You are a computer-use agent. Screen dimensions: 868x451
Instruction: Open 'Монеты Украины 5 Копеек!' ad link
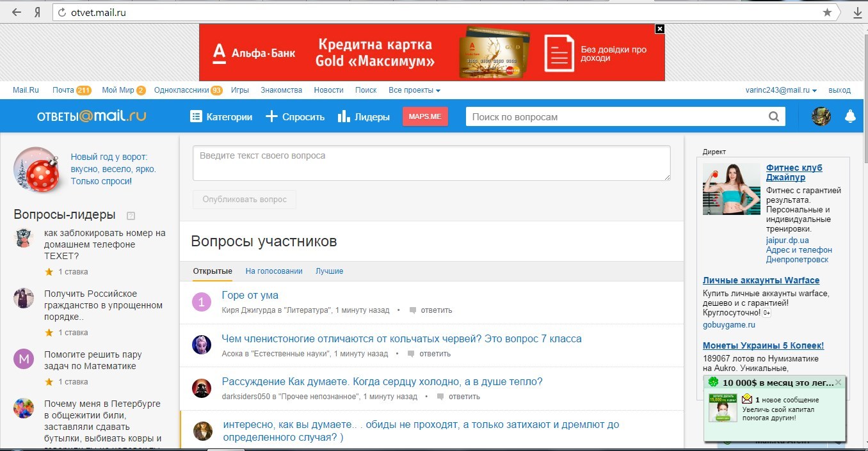(763, 345)
